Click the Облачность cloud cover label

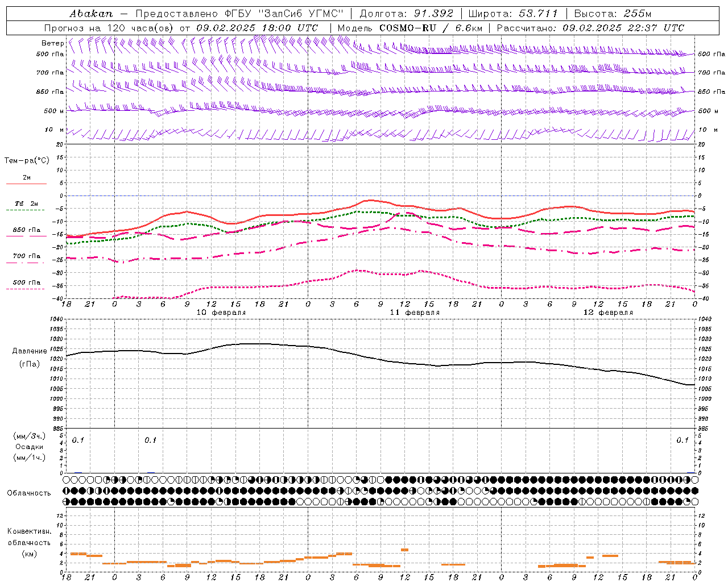pos(29,493)
